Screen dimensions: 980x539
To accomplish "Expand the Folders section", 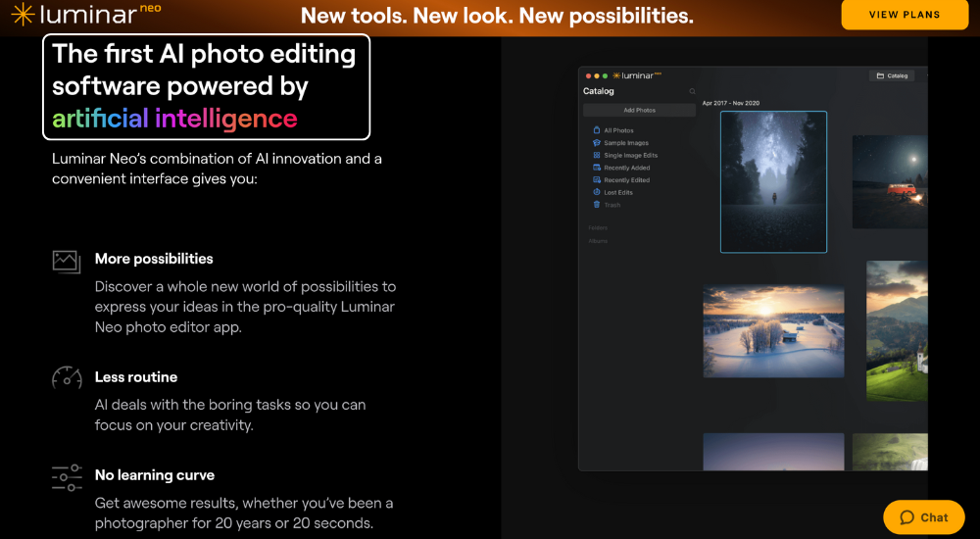I will (598, 227).
